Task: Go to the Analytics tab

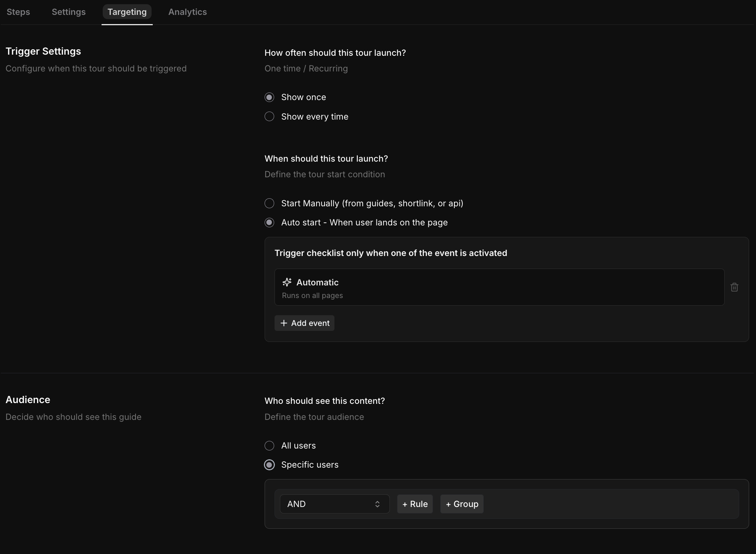Action: [187, 12]
